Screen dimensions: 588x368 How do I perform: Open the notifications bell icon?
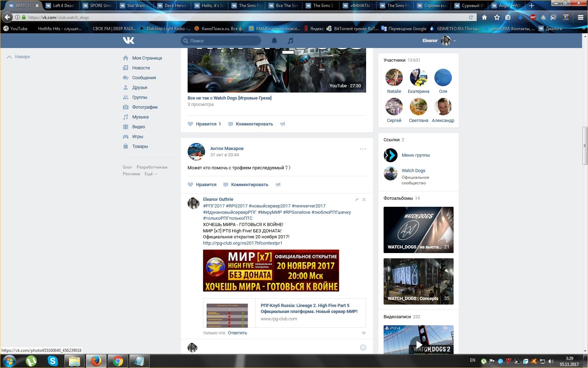click(x=274, y=41)
